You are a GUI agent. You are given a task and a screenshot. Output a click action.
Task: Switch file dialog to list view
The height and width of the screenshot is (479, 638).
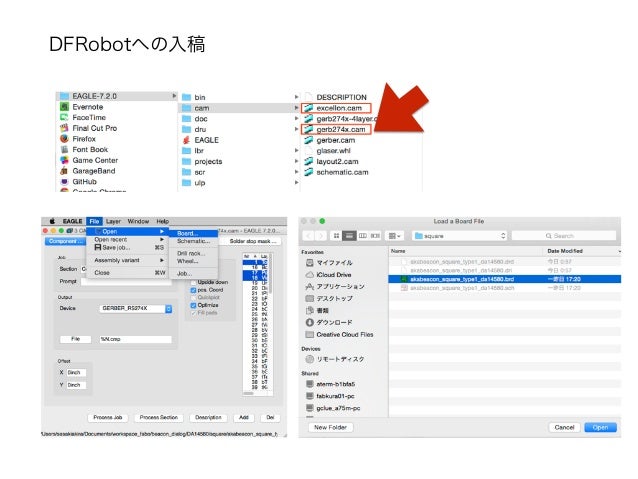(349, 236)
